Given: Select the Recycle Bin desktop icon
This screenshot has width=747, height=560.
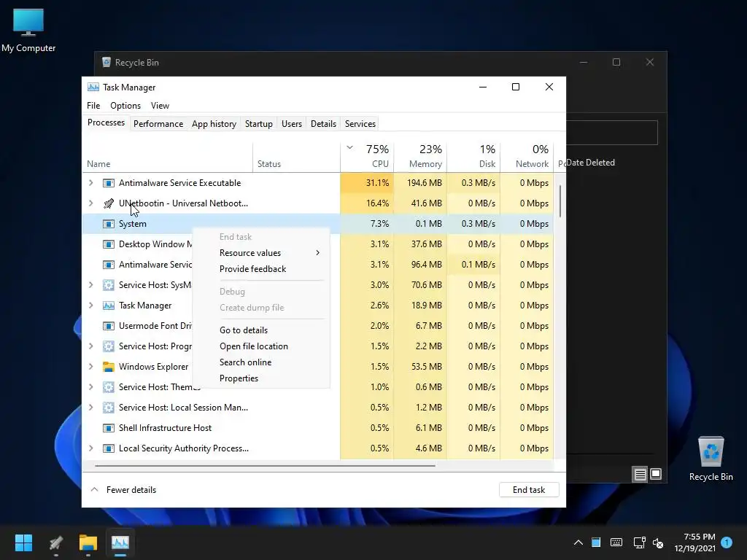Looking at the screenshot, I should coord(711,459).
